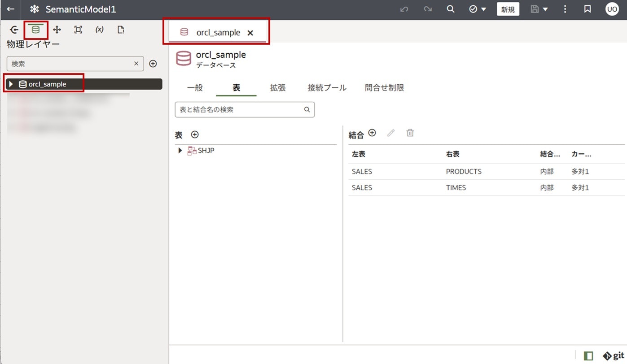The height and width of the screenshot is (364, 627).
Task: Click the delete join trash icon
Action: coord(410,133)
